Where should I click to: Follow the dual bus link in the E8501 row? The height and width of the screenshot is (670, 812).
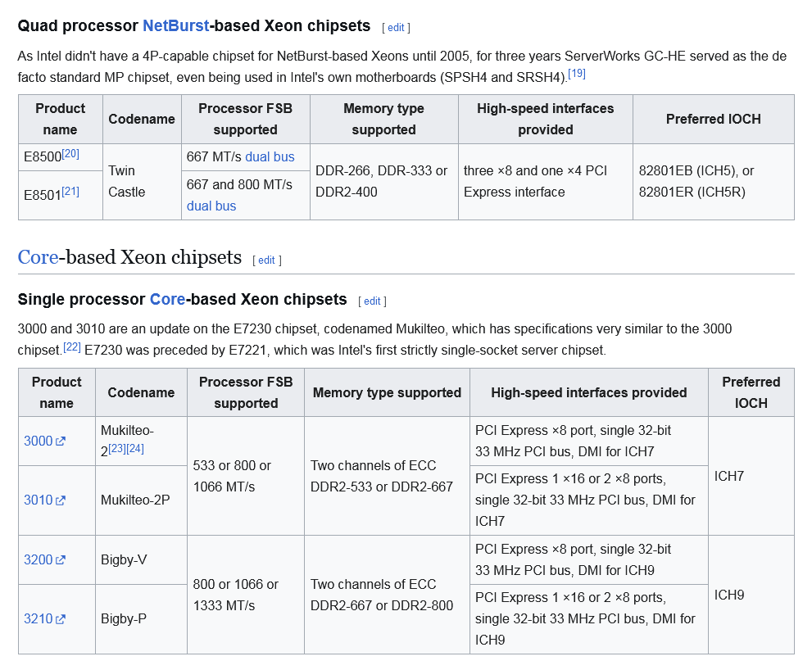[211, 206]
